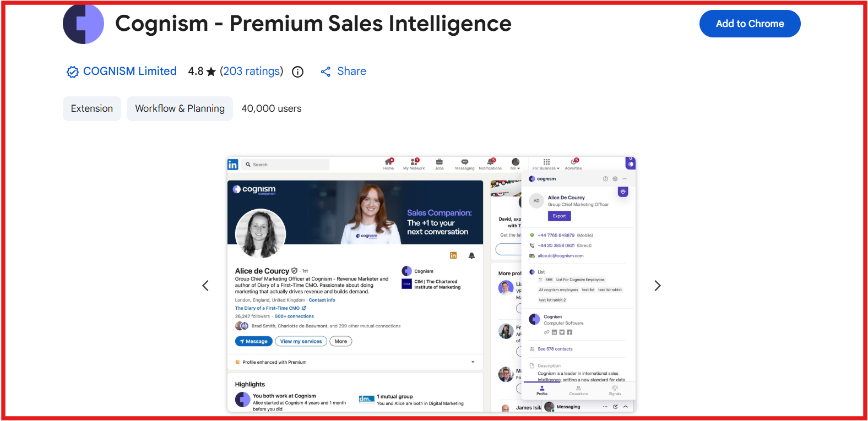
Task: Click the 500+ connections link
Action: [294, 316]
